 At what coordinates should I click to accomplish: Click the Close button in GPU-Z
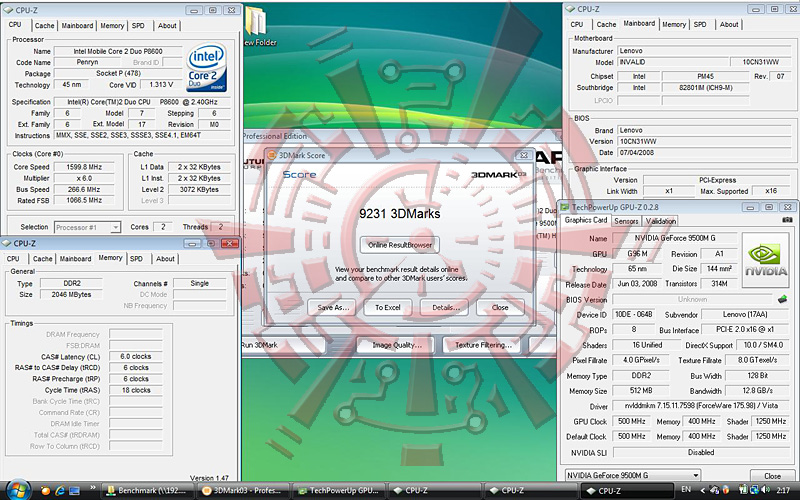point(772,476)
